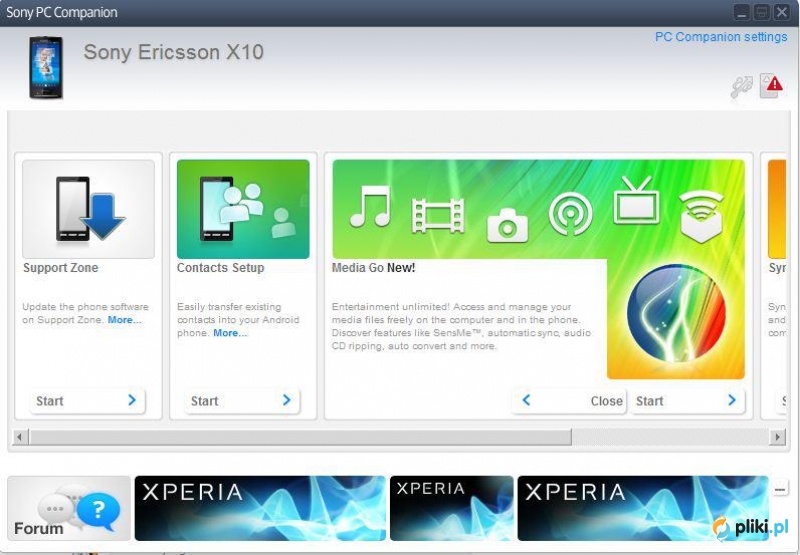Close the Sony PC Companion window
Image resolution: width=800 pixels, height=555 pixels.
(x=782, y=12)
